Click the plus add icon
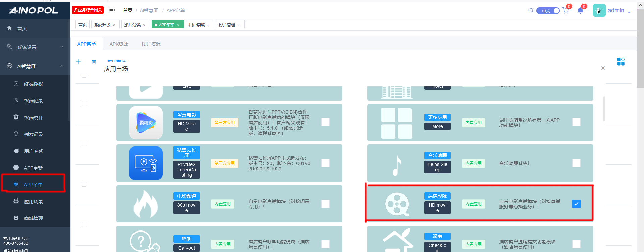 pos(78,62)
